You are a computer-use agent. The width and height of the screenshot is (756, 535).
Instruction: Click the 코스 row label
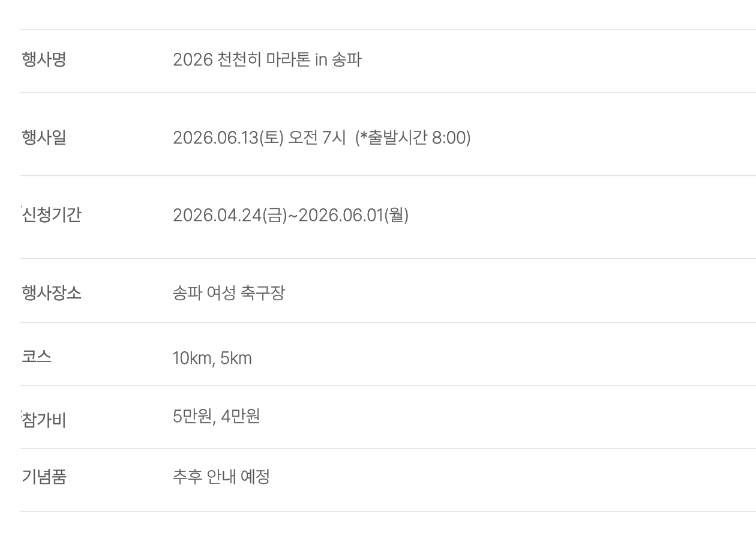(37, 357)
